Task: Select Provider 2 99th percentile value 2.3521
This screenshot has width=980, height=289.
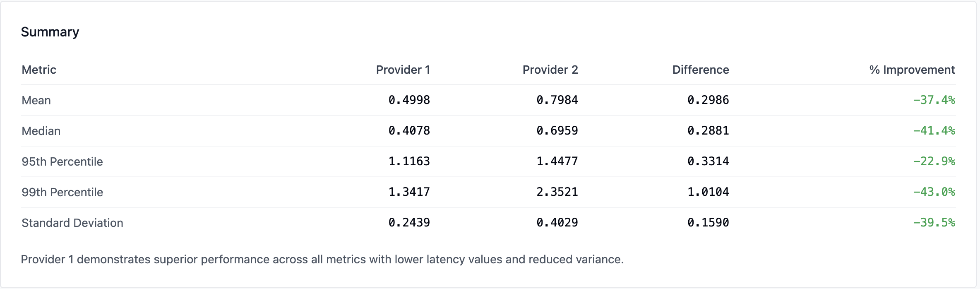Action: [x=557, y=192]
